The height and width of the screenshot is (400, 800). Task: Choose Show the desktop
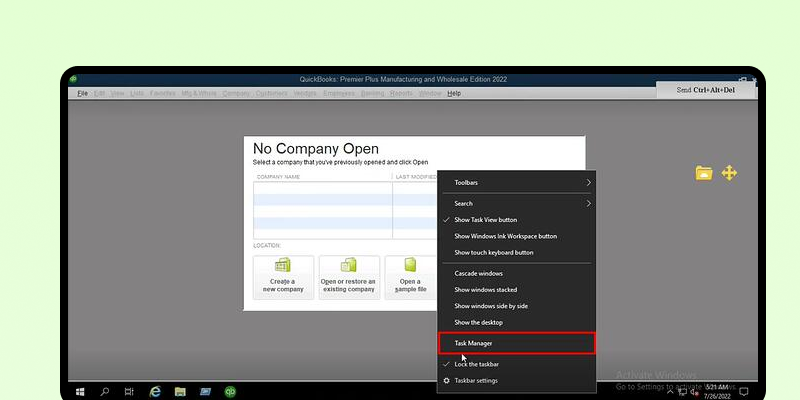[x=516, y=322]
